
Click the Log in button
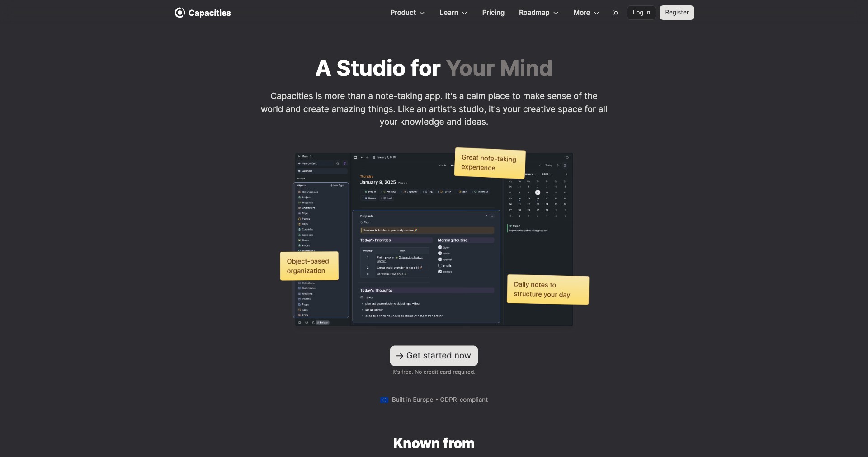[x=641, y=13]
